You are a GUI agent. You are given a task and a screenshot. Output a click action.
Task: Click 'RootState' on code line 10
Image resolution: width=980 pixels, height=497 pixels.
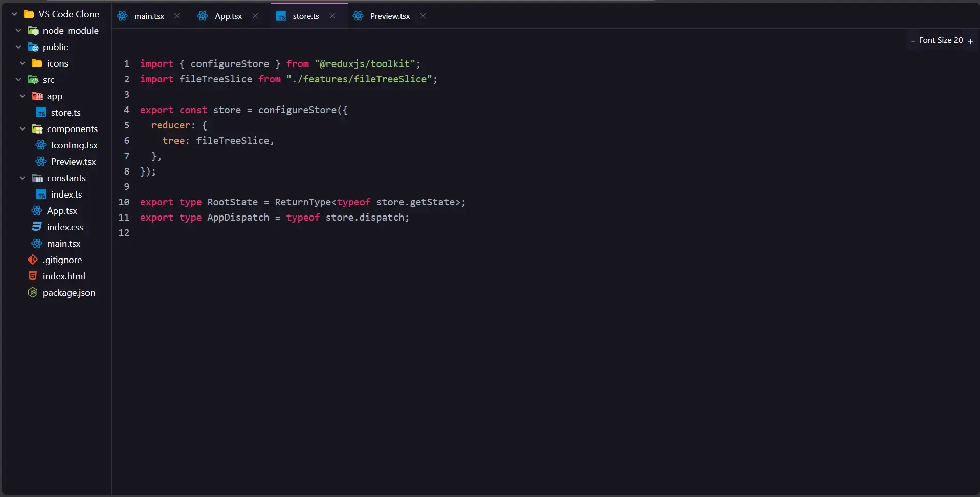(x=233, y=202)
